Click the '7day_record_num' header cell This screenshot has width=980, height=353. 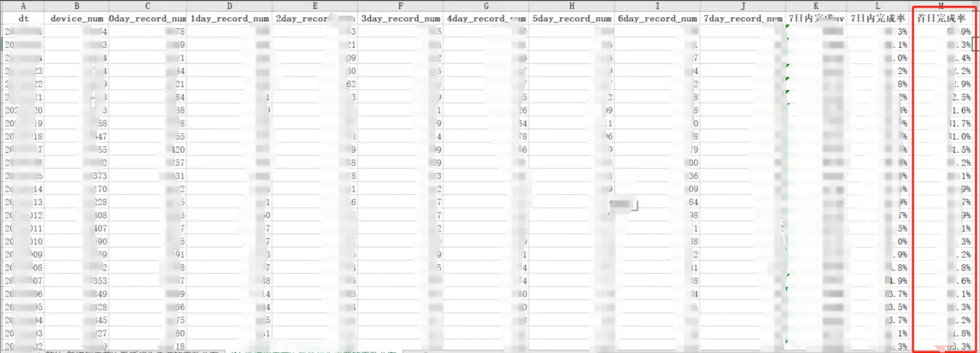coord(743,18)
